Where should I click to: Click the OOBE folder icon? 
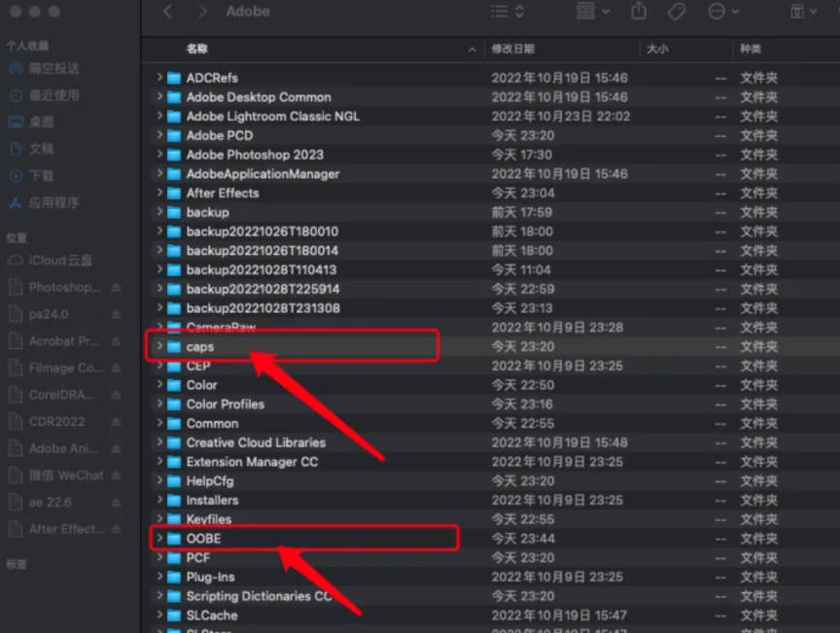tap(174, 539)
